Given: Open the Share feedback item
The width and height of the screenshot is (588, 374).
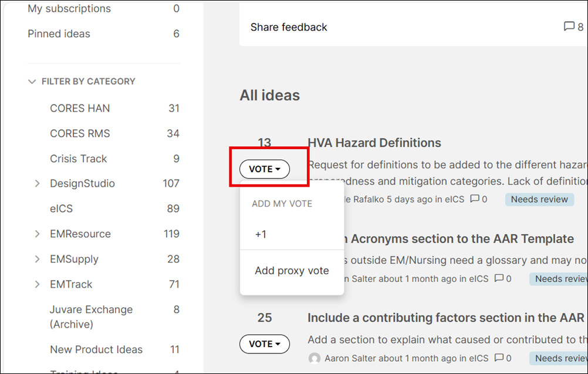Looking at the screenshot, I should tap(289, 27).
